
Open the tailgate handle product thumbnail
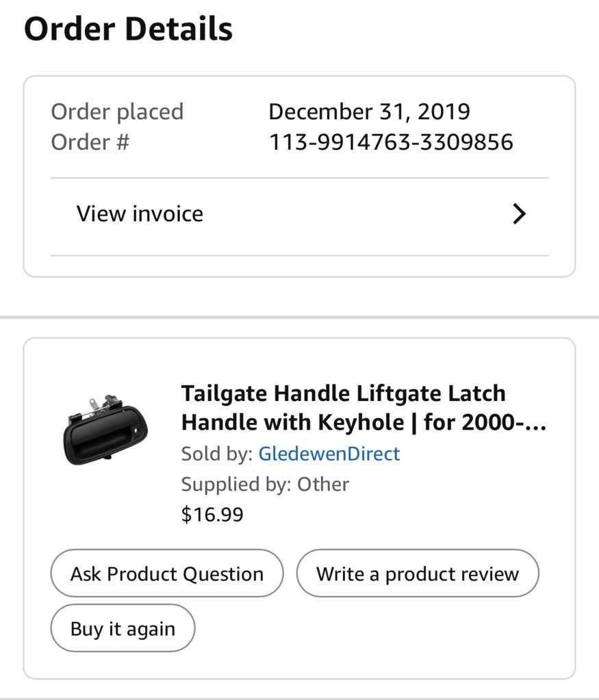click(105, 430)
